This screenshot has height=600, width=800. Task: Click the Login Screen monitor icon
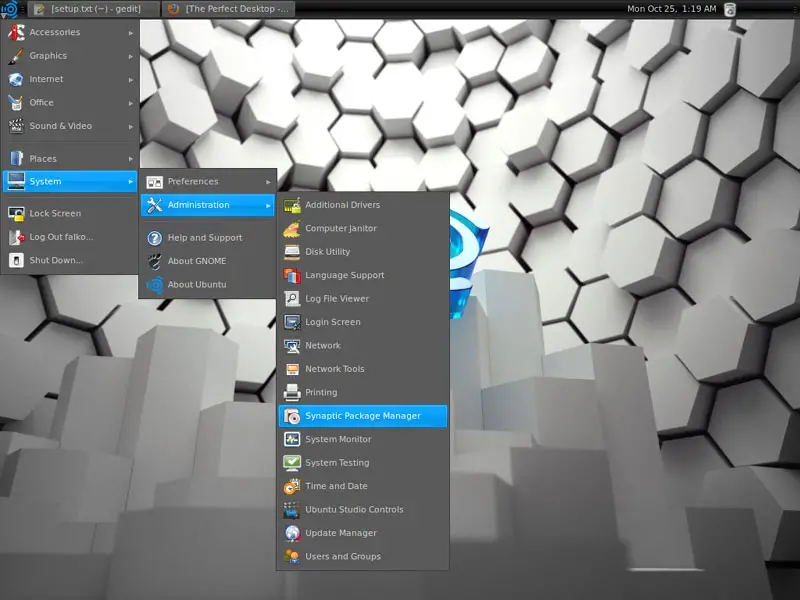pyautogui.click(x=292, y=322)
